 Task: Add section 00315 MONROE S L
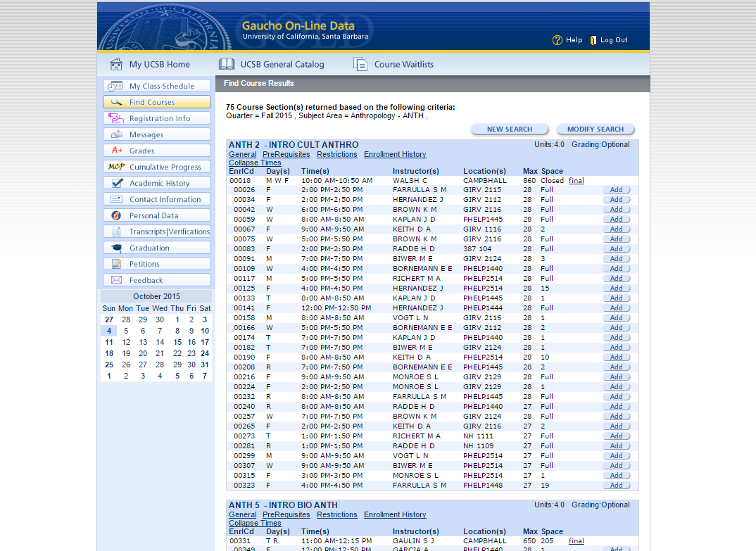[616, 475]
